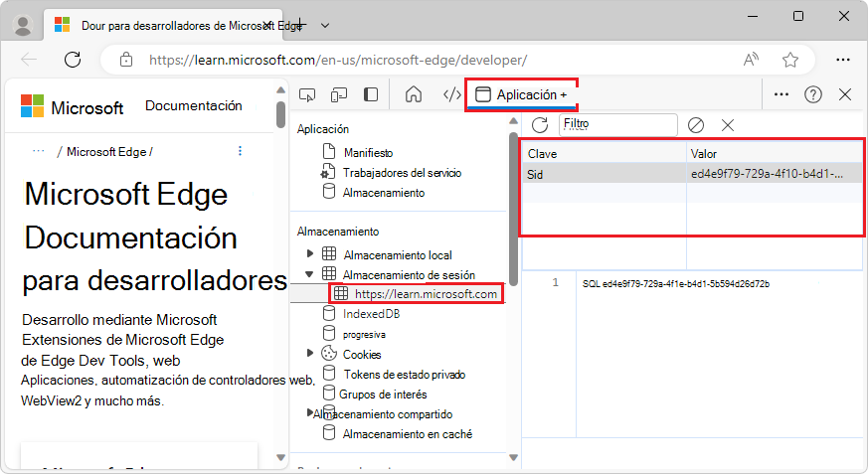Go back with the browser back arrow
The height and width of the screenshot is (474, 868).
pyautogui.click(x=29, y=60)
